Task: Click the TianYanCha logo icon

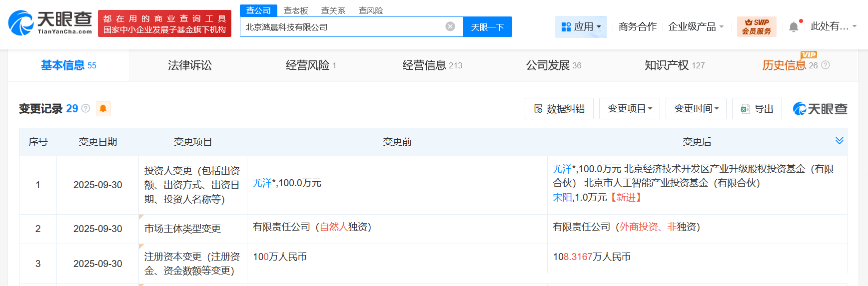Action: 21,23
